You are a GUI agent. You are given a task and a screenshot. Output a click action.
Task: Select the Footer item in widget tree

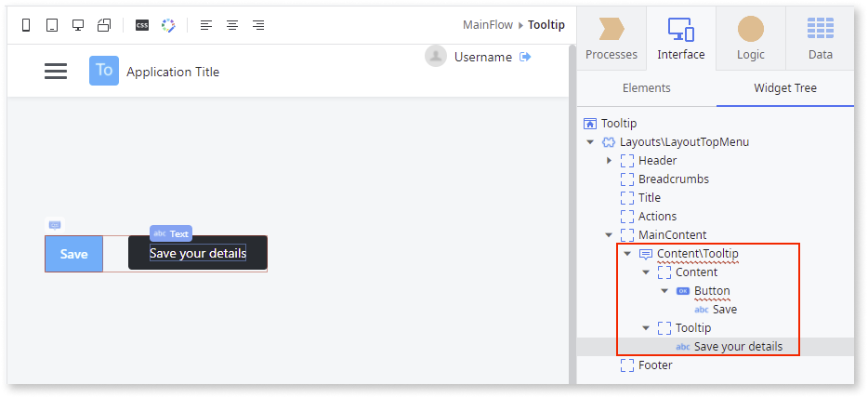point(655,365)
